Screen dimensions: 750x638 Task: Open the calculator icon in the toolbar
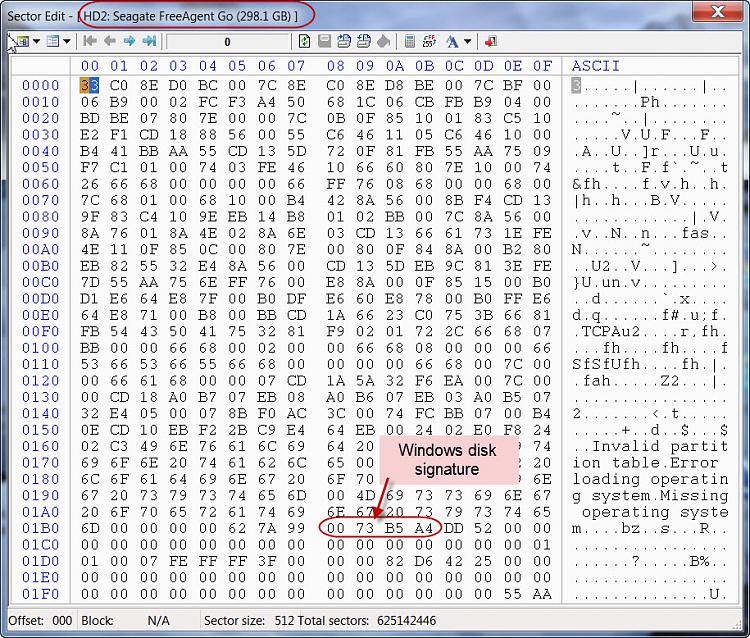click(409, 42)
